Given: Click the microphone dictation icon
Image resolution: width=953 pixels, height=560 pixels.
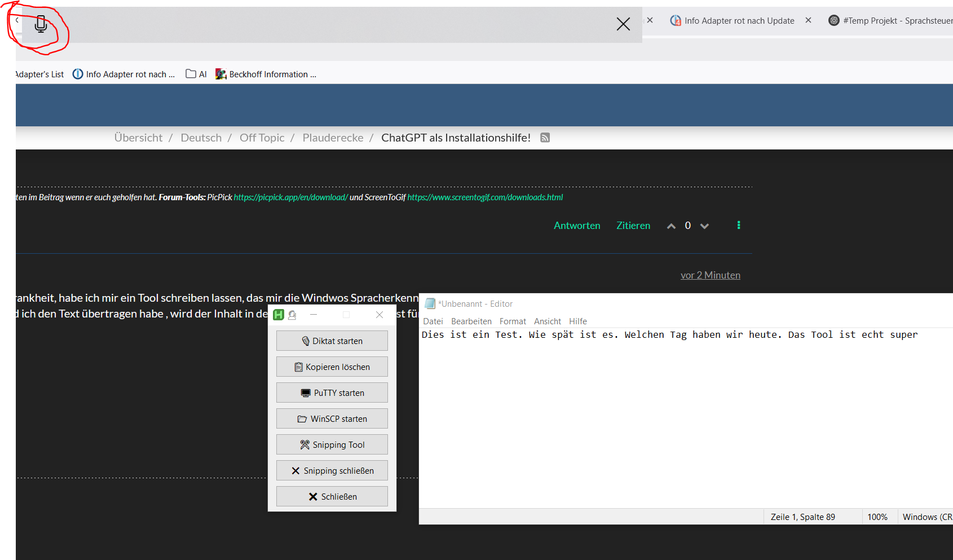Looking at the screenshot, I should point(41,24).
